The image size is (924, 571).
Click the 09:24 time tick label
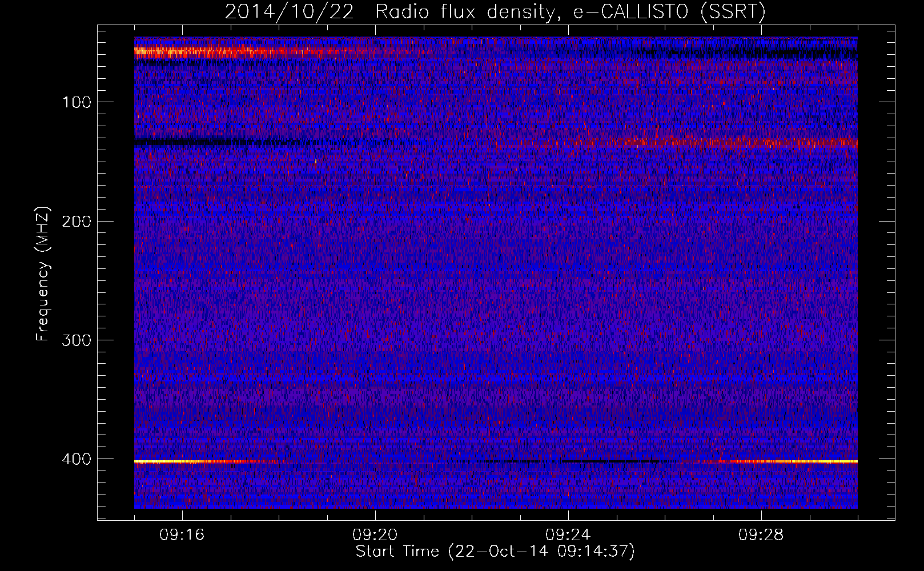[568, 535]
